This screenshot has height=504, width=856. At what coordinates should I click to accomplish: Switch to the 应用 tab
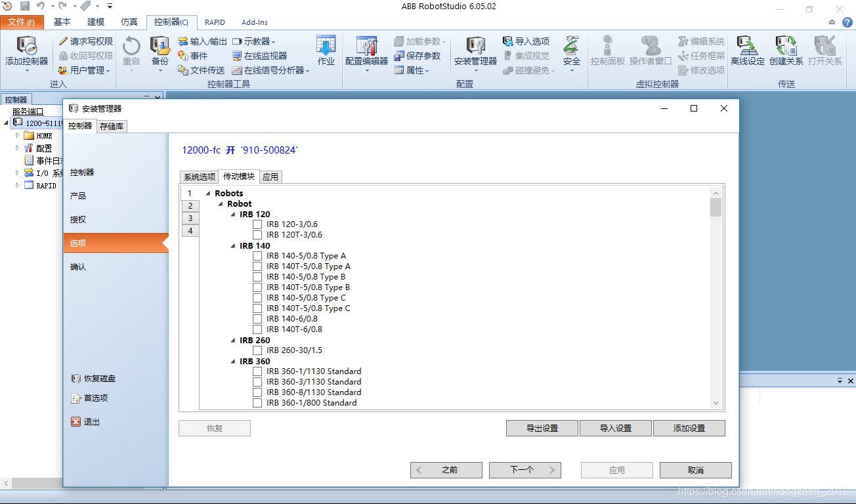tap(270, 177)
